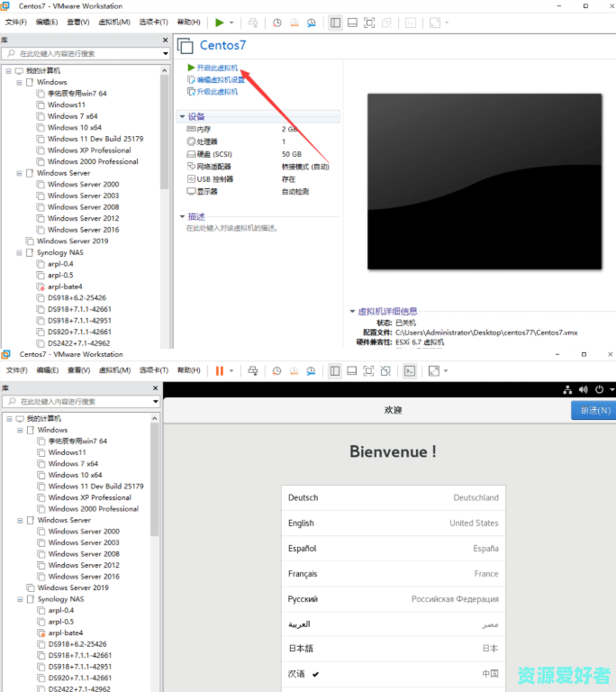Open 虚拟机(M) menu in upper window

(x=114, y=22)
